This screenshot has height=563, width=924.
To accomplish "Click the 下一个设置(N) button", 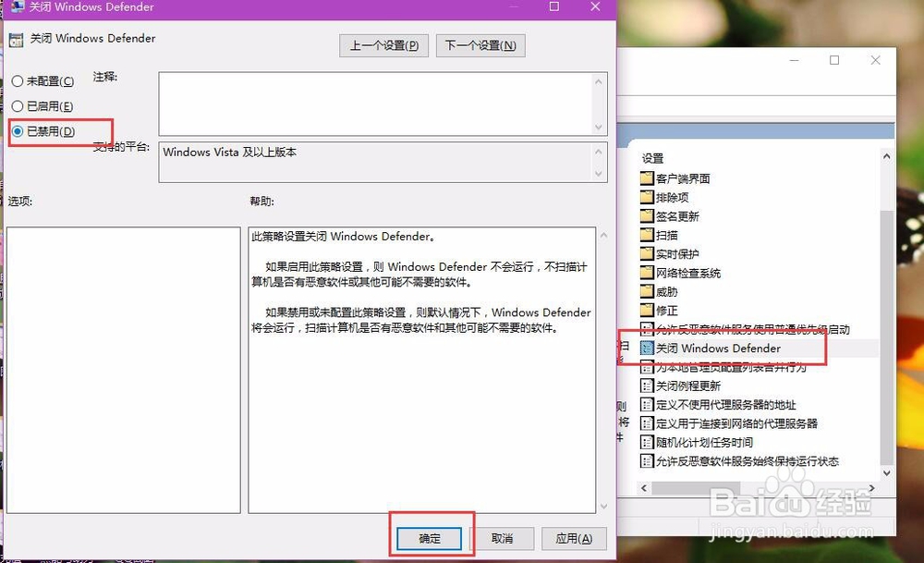I will pyautogui.click(x=480, y=45).
